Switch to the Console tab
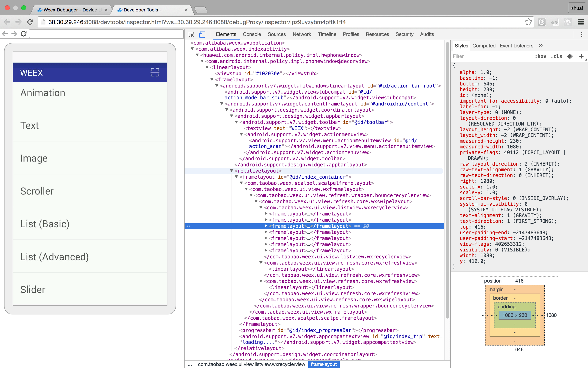The height and width of the screenshot is (368, 588). coord(252,34)
